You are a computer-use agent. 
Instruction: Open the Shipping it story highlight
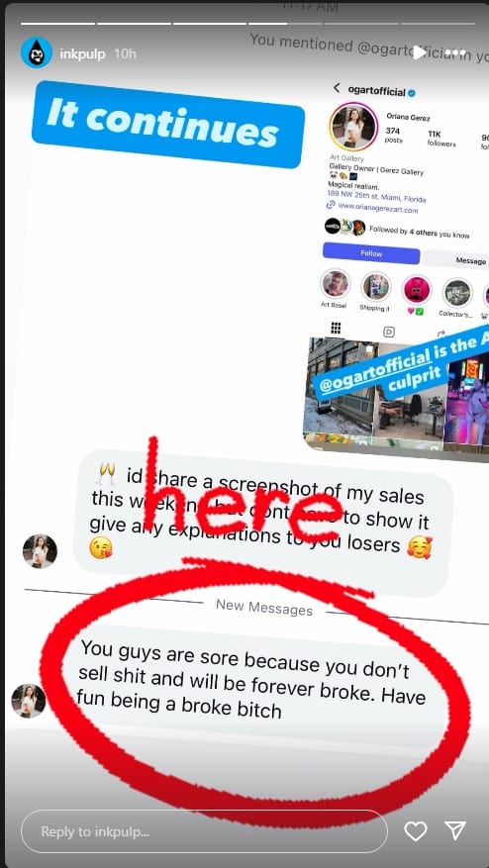(x=376, y=287)
